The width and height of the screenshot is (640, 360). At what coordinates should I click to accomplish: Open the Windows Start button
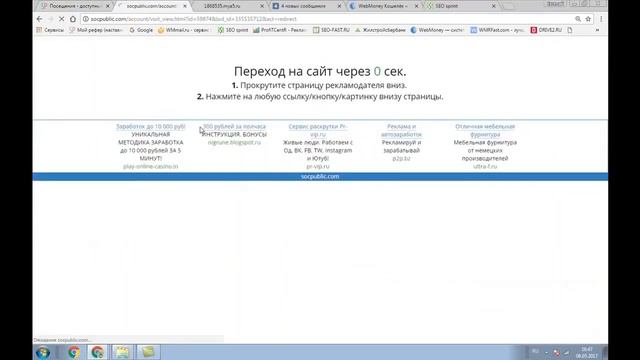click(x=43, y=352)
